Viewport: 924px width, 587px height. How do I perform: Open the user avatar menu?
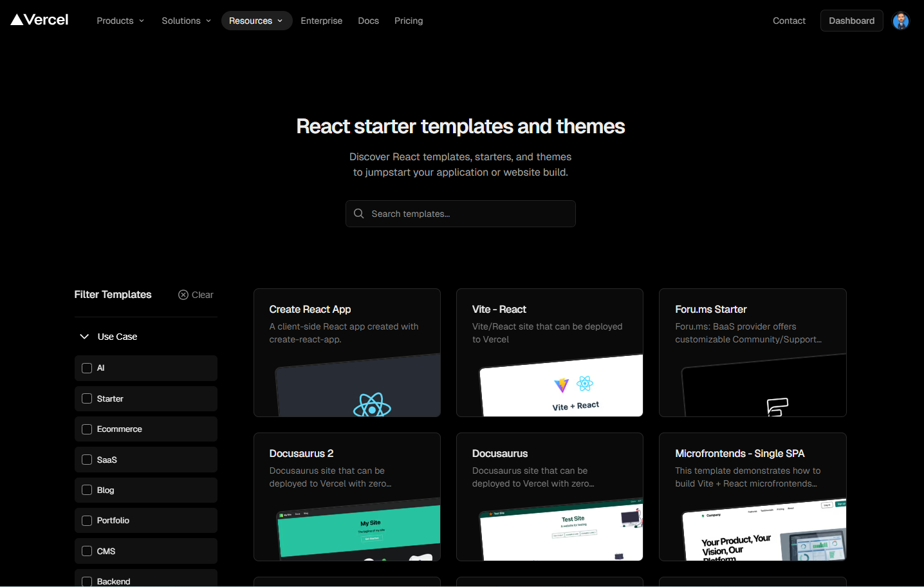(x=901, y=21)
